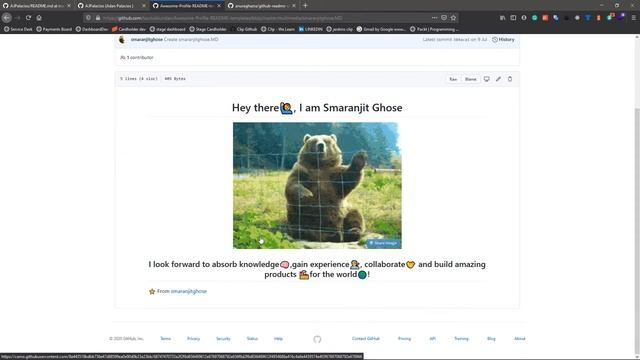
Task: Open footer Contact GitHub link
Action: pos(366,339)
